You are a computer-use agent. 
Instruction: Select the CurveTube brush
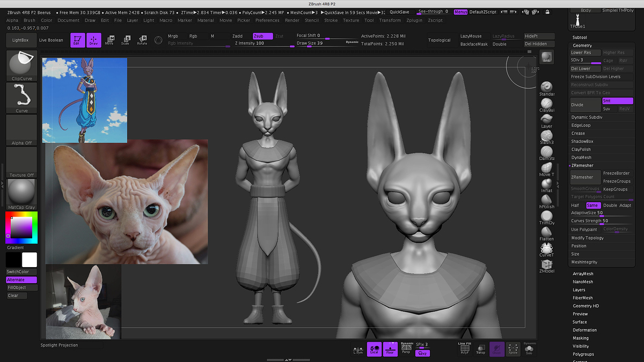(546, 249)
